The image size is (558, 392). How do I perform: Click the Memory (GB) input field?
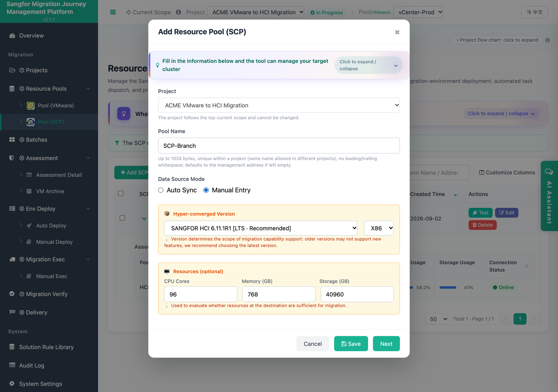click(x=279, y=294)
